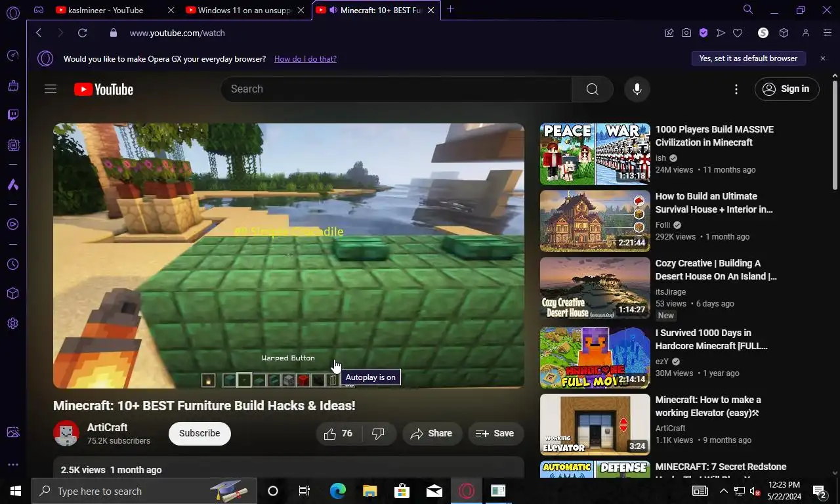Image resolution: width=840 pixels, height=504 pixels.
Task: Open the Aria AI sidebar icon
Action: pos(13,185)
